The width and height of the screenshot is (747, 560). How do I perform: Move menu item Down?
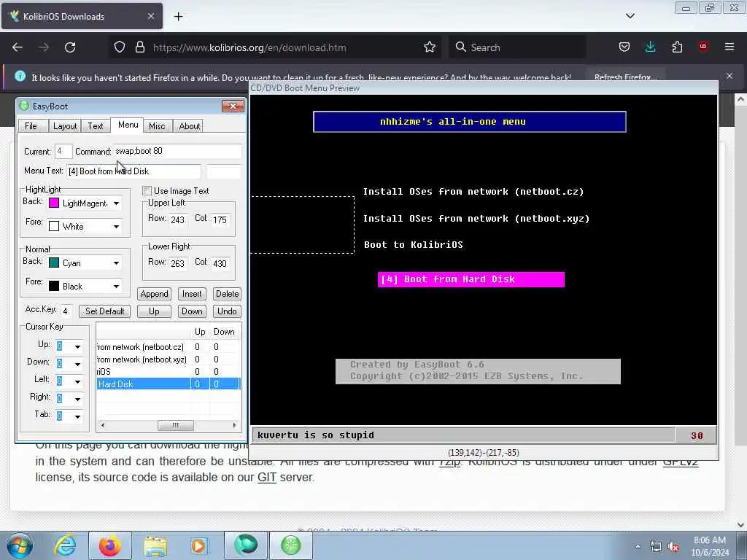coord(192,311)
